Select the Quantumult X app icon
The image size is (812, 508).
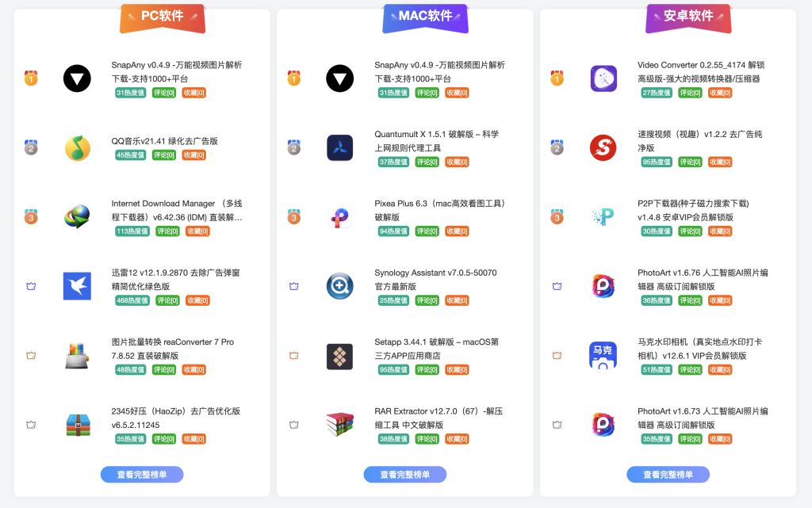339,148
